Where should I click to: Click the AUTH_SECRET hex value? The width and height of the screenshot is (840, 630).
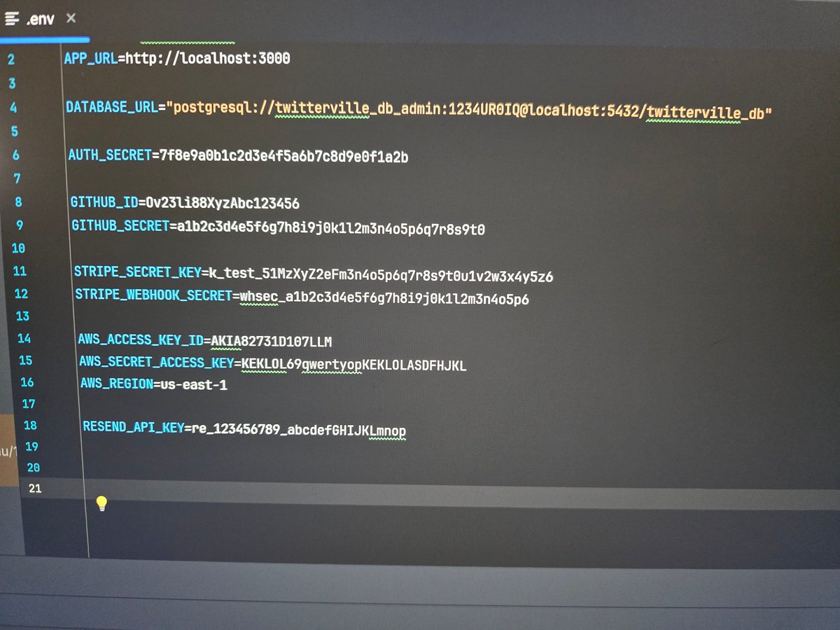pos(284,157)
